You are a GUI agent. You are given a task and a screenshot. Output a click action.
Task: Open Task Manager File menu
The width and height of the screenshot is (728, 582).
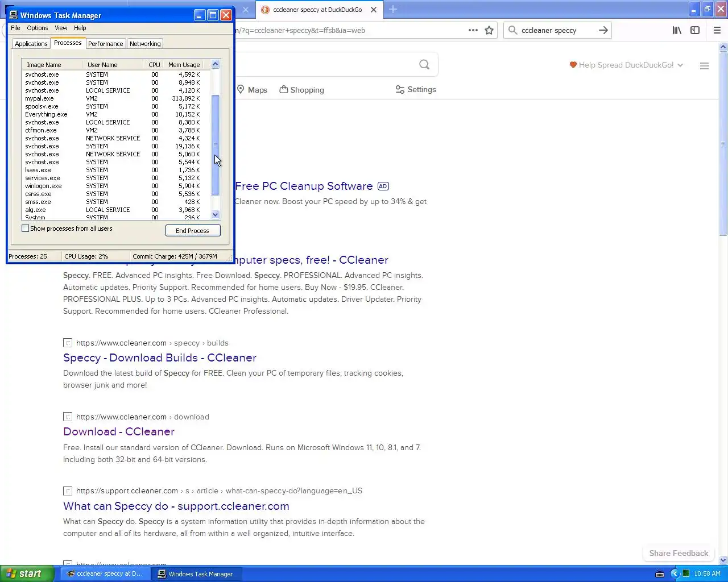pyautogui.click(x=15, y=28)
